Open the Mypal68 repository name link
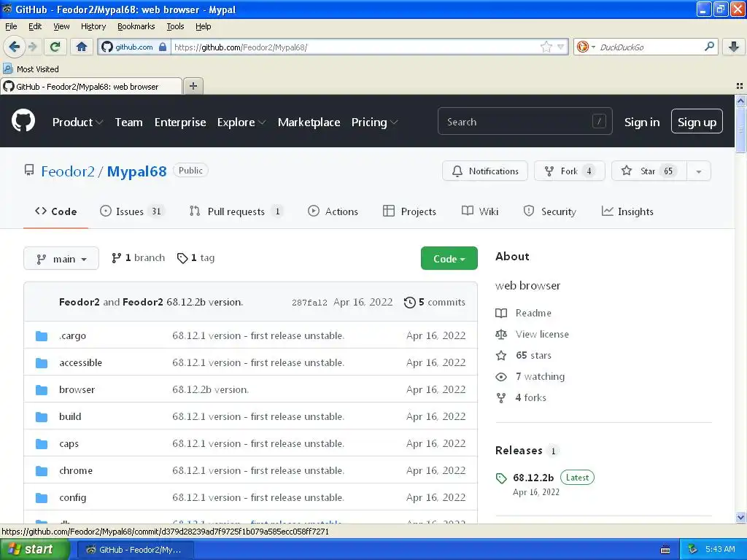Viewport: 747px width, 560px height. (136, 171)
